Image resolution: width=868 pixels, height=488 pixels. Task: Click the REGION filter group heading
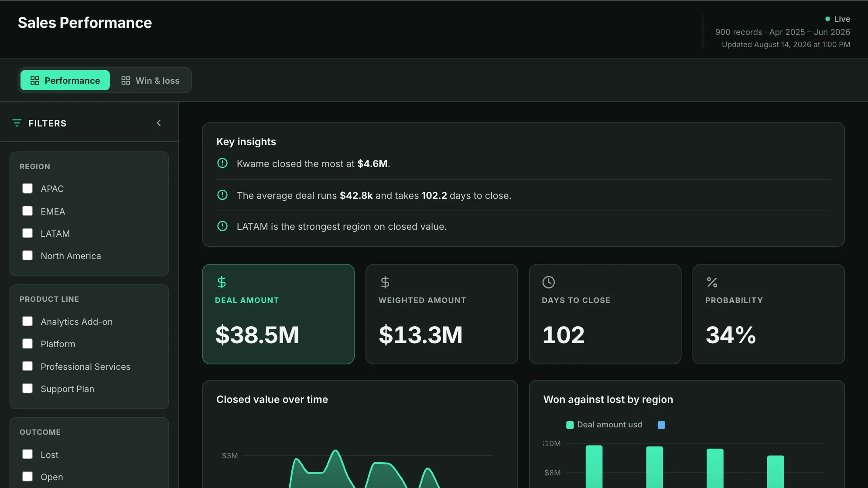[35, 167]
